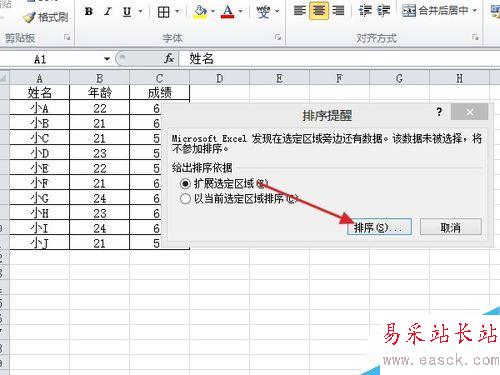Image resolution: width=500 pixels, height=375 pixels.
Task: Open Name Box dropdown arrow
Action: point(107,59)
